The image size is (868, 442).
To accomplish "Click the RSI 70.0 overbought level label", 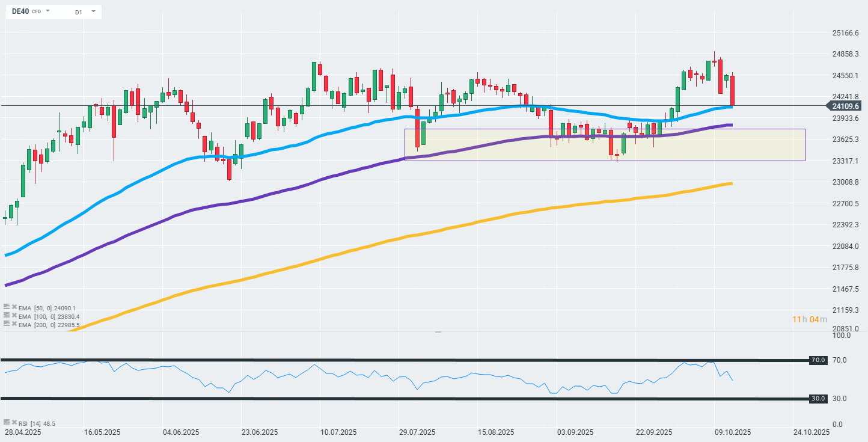I will pyautogui.click(x=817, y=360).
